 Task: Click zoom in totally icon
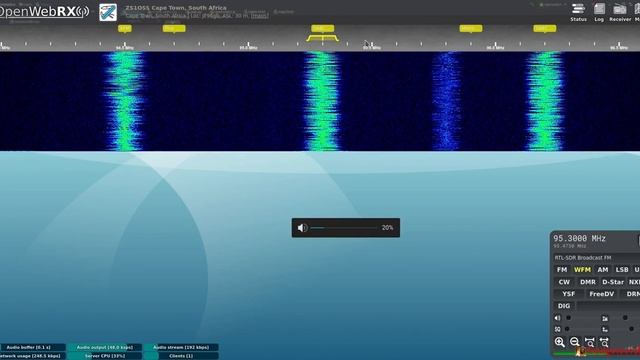point(589,342)
